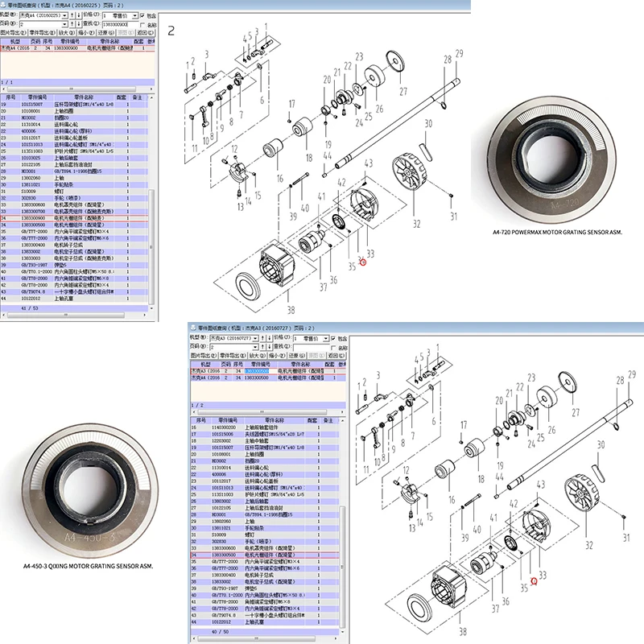Screen dimensions: 644x644
Task: Click 还原 button in A3 window
Action: [296, 355]
